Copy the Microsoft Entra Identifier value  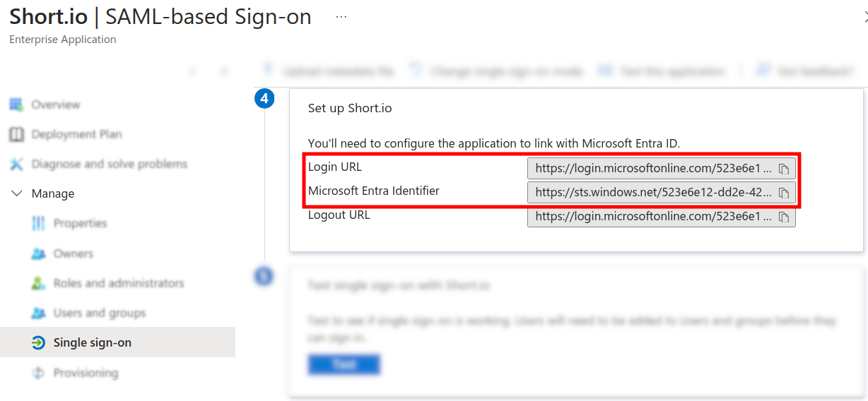[x=783, y=193]
